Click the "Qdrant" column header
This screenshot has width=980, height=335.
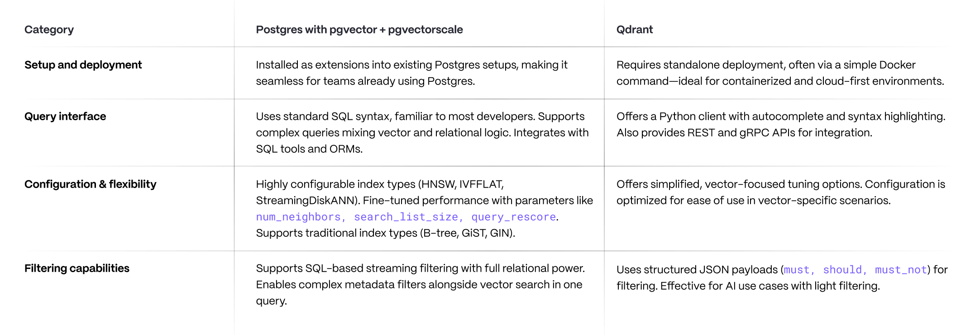(634, 30)
